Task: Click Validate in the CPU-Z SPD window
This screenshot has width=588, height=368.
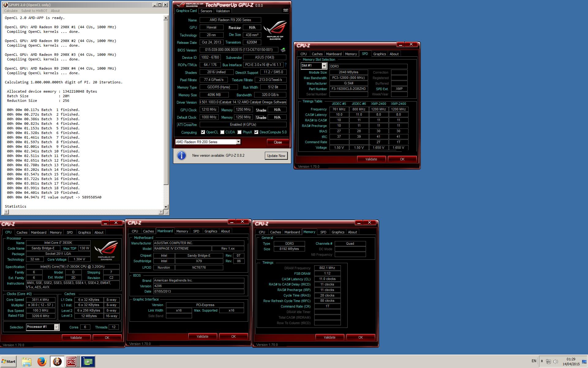Action: [371, 159]
